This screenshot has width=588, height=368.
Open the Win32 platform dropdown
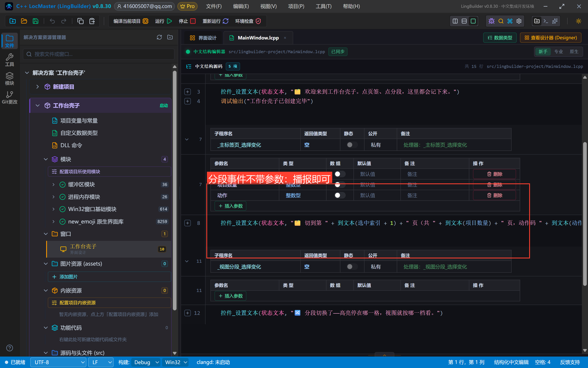point(176,362)
